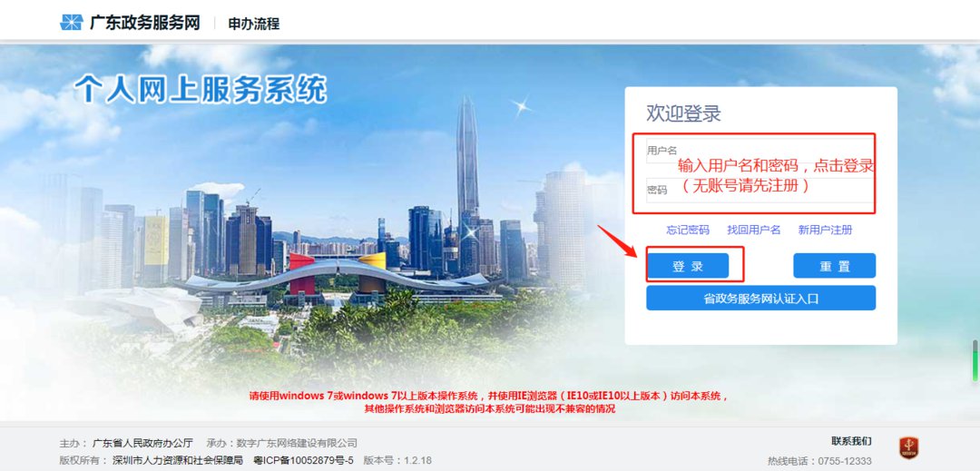The width and height of the screenshot is (980, 471).
Task: Click the green scrollbar thumb at right edge
Action: 975,360
